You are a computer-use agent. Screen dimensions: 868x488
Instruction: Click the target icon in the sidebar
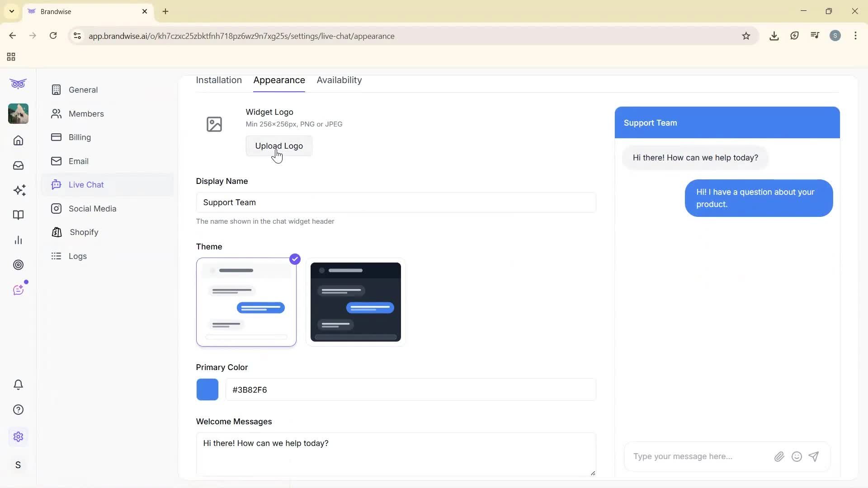18,265
